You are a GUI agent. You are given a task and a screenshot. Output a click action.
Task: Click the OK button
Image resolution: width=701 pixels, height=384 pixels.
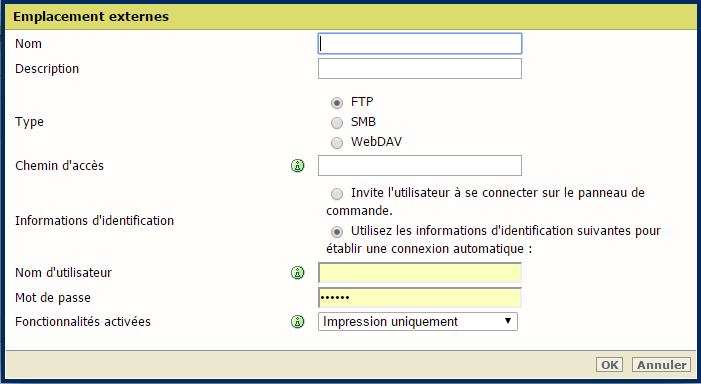pos(609,365)
